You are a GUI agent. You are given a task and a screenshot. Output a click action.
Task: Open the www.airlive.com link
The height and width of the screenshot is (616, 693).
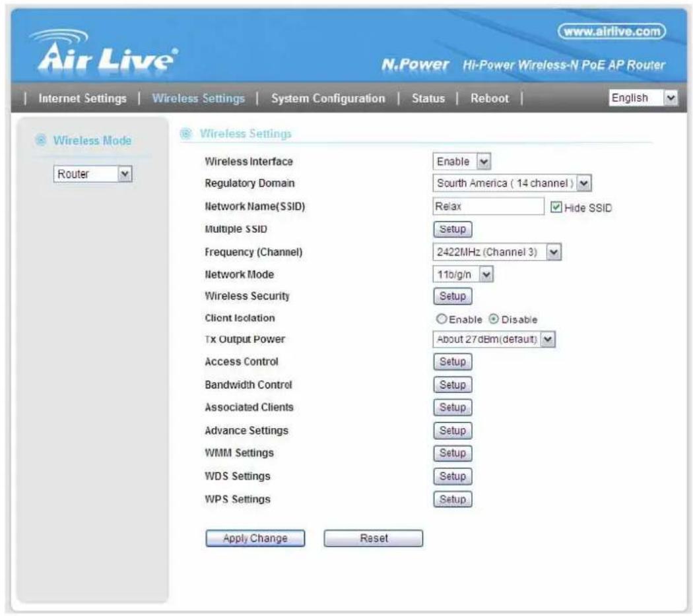(x=612, y=32)
